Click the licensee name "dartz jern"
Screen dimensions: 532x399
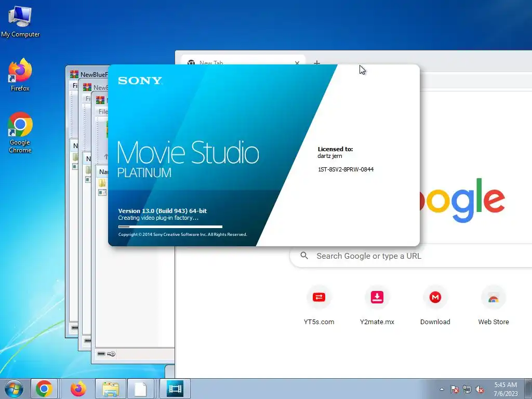click(x=330, y=156)
